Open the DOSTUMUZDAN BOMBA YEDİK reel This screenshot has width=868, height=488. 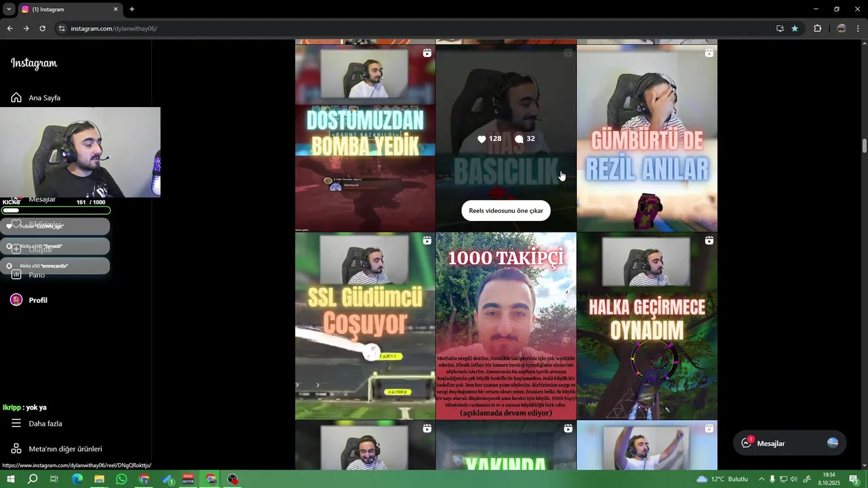pyautogui.click(x=365, y=138)
